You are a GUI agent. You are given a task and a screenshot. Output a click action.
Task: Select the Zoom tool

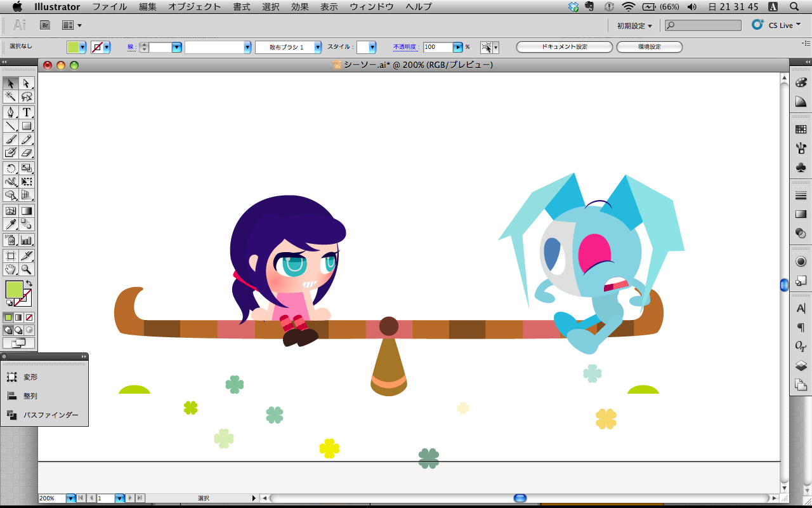(x=27, y=269)
